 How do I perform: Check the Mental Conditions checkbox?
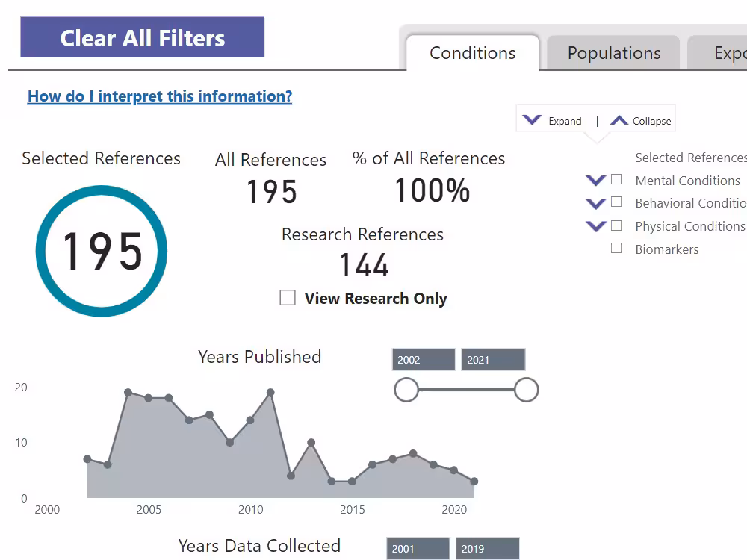[x=616, y=180]
